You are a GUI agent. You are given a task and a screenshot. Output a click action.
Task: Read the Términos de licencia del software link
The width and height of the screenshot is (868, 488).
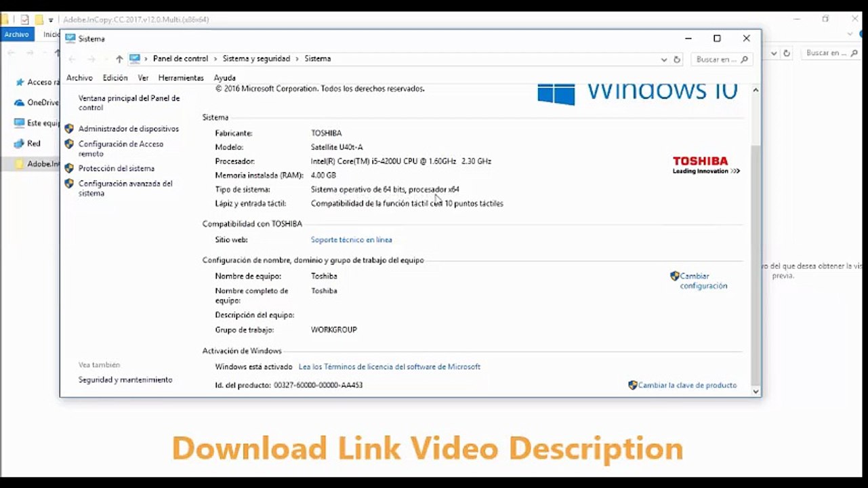(390, 367)
